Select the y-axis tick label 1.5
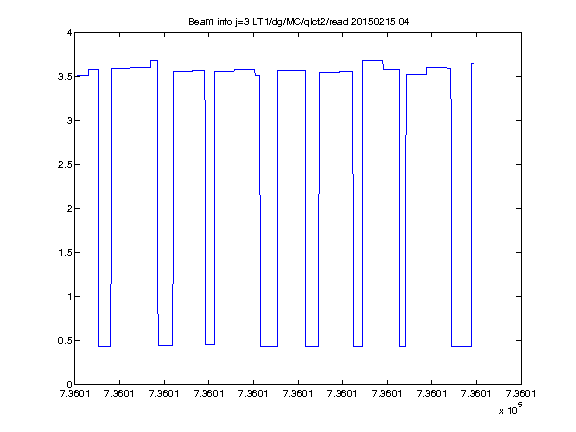Screen dimensions: 576x432 coord(65,253)
